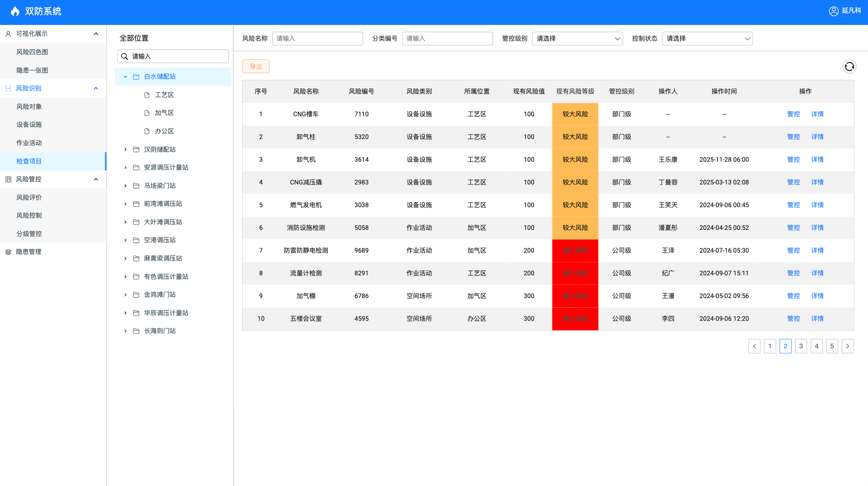Expand the 汉阴储配站 tree node
The image size is (868, 486).
tap(125, 149)
